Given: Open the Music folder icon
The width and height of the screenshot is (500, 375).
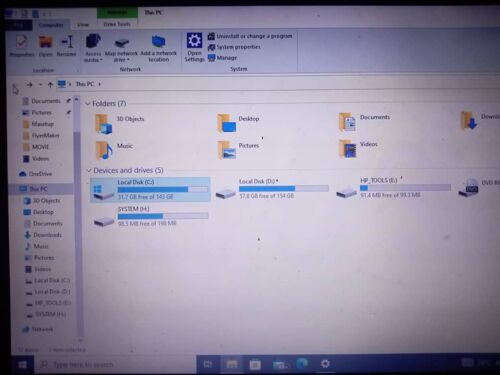Looking at the screenshot, I should click(104, 150).
